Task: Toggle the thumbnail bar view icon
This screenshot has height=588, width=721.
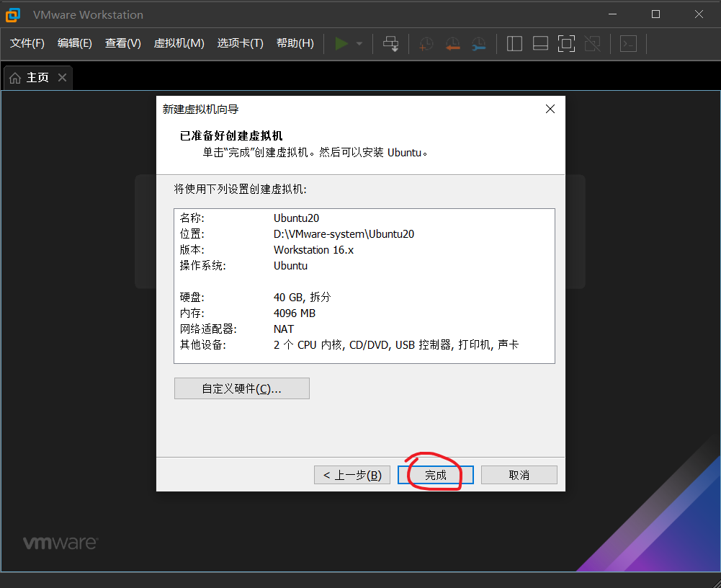Action: coord(540,44)
